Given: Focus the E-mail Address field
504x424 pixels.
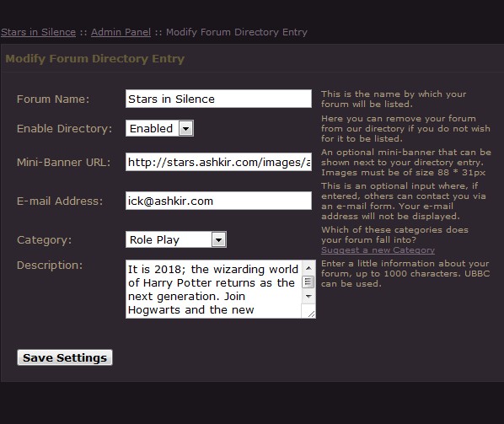Looking at the screenshot, I should click(x=218, y=201).
